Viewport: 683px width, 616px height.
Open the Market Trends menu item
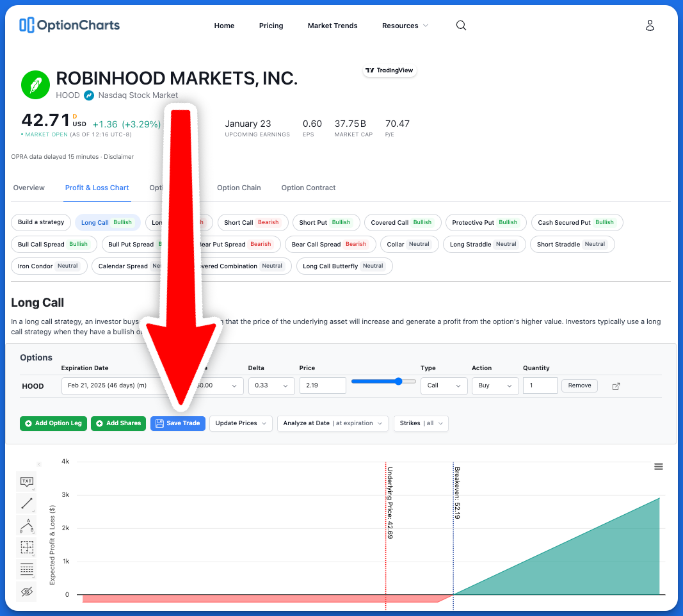(x=332, y=26)
